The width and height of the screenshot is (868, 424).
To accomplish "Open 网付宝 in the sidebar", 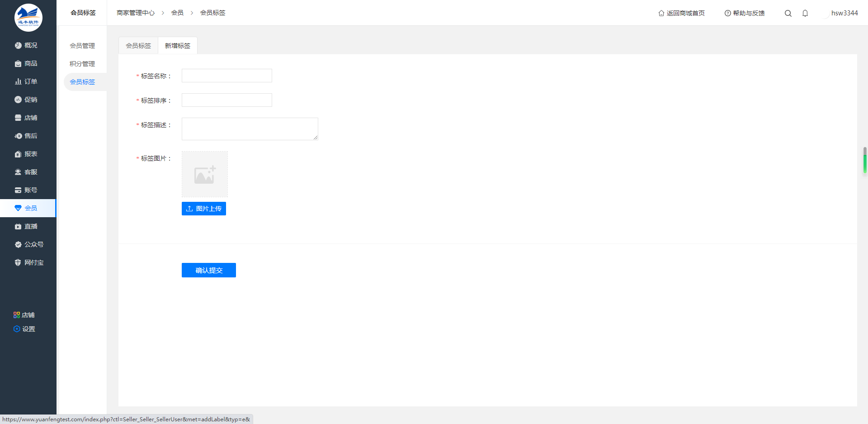I will [x=29, y=262].
